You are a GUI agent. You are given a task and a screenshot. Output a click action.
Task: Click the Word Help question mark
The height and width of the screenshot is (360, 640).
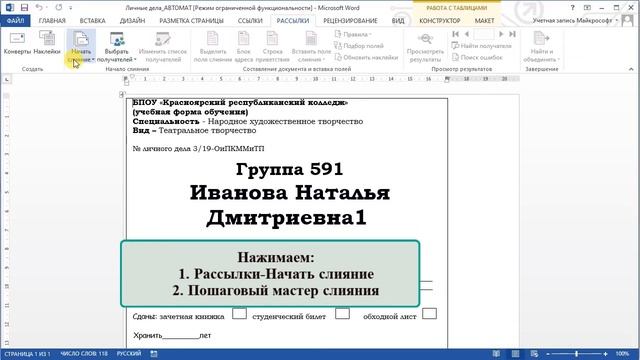tap(573, 7)
